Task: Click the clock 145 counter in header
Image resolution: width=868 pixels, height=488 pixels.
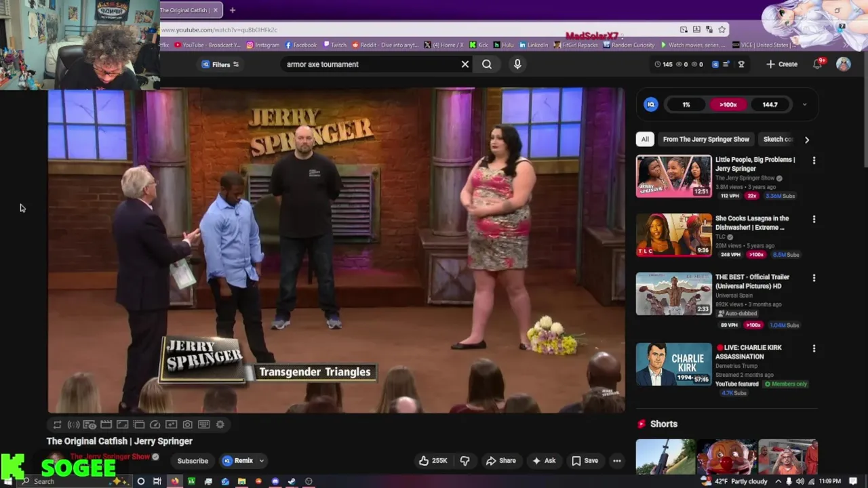Action: pos(663,64)
